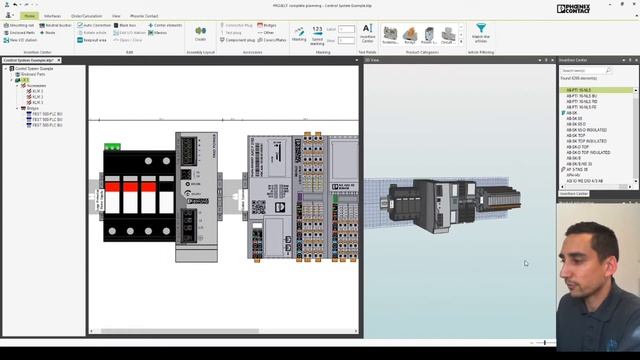Collapse the Bridges tree node

tap(17, 108)
